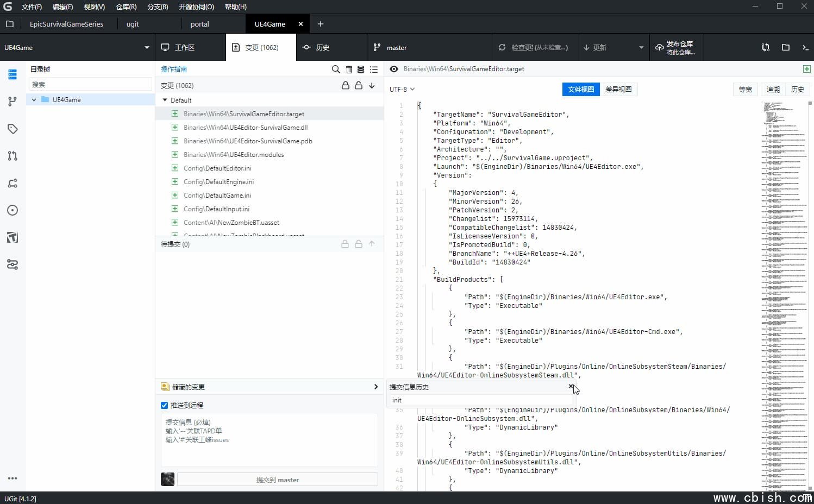
Task: Open the 更新 dropdown arrow
Action: click(x=641, y=47)
